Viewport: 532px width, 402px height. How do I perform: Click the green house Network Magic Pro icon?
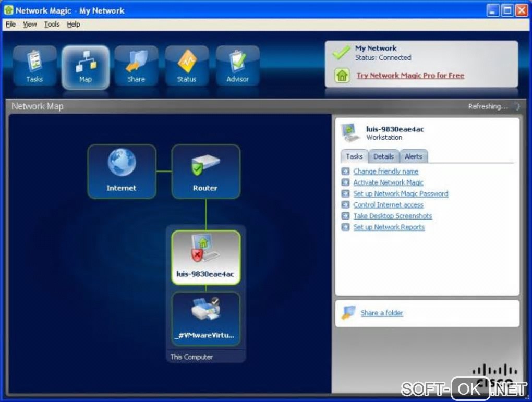[342, 75]
